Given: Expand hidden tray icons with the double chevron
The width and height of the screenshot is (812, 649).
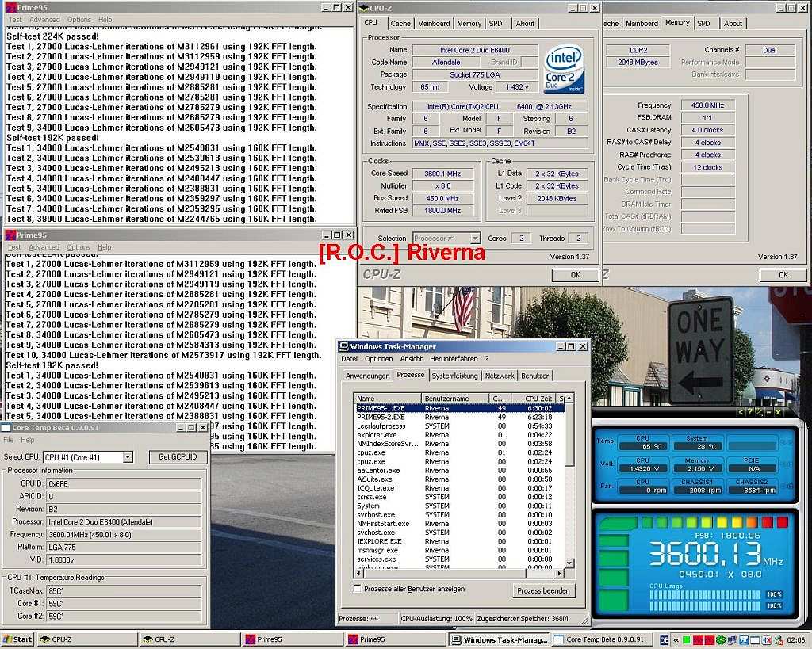Looking at the screenshot, I should click(676, 640).
